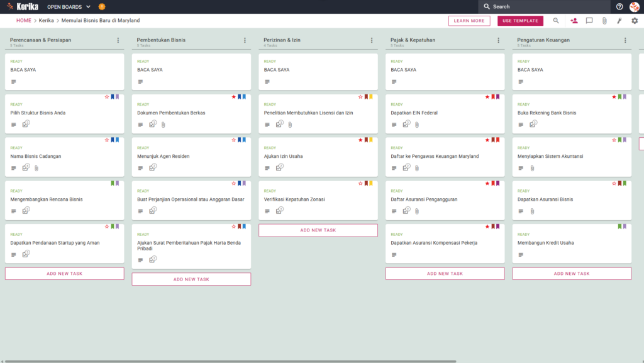Open the board attachments paperclip icon
The height and width of the screenshot is (363, 644).
coord(604,21)
